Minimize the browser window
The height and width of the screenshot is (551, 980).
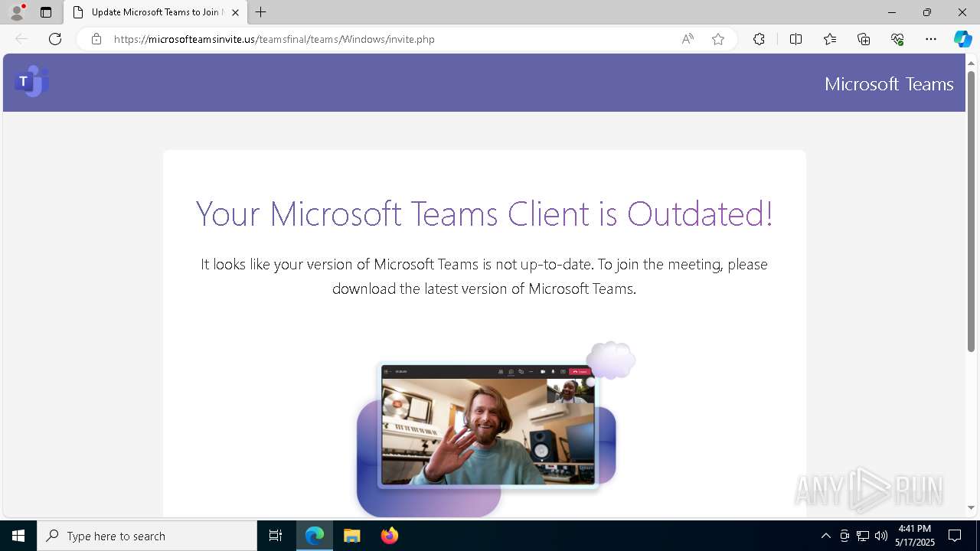coord(892,12)
